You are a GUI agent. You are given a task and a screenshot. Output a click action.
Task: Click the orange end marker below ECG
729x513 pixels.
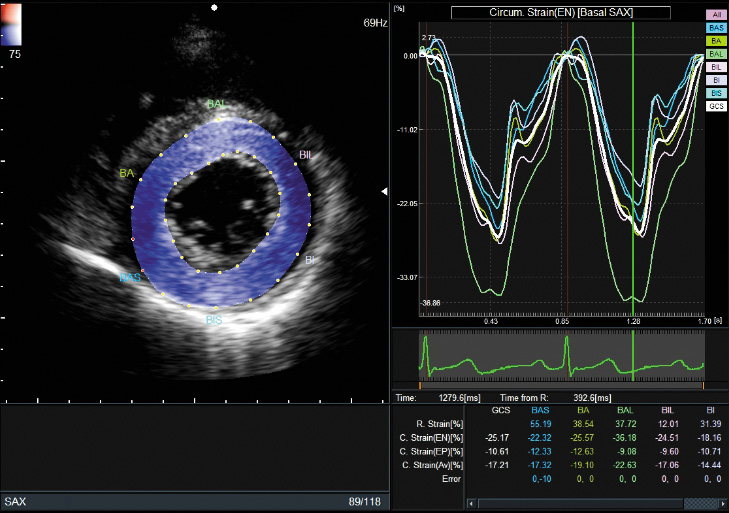pyautogui.click(x=703, y=384)
